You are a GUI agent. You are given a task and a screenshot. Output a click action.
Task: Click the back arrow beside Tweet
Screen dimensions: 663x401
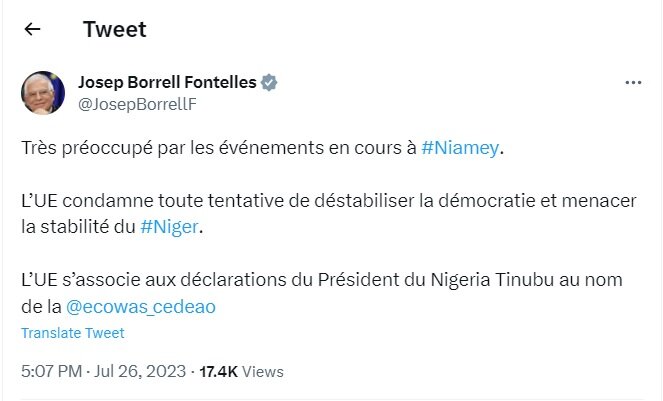tap(32, 30)
